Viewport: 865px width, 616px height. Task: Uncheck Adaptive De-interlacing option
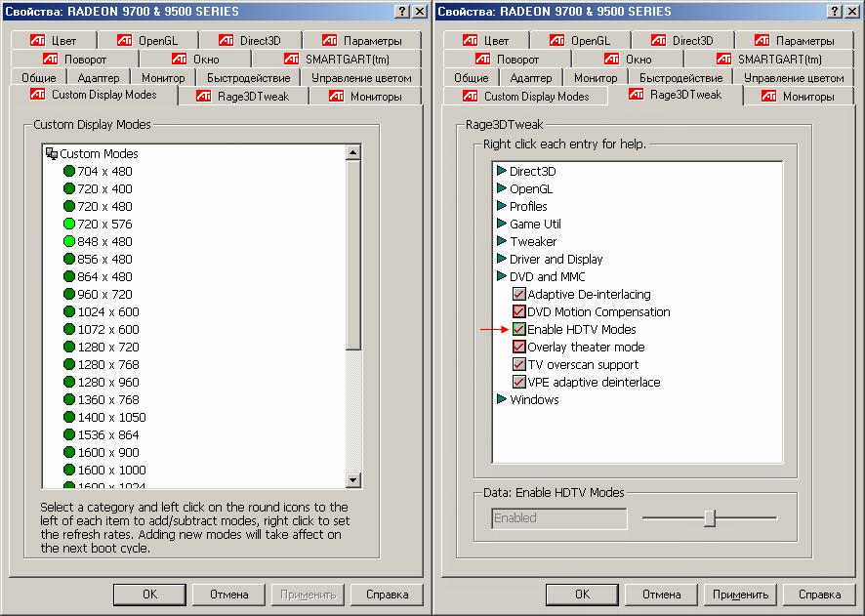click(519, 295)
